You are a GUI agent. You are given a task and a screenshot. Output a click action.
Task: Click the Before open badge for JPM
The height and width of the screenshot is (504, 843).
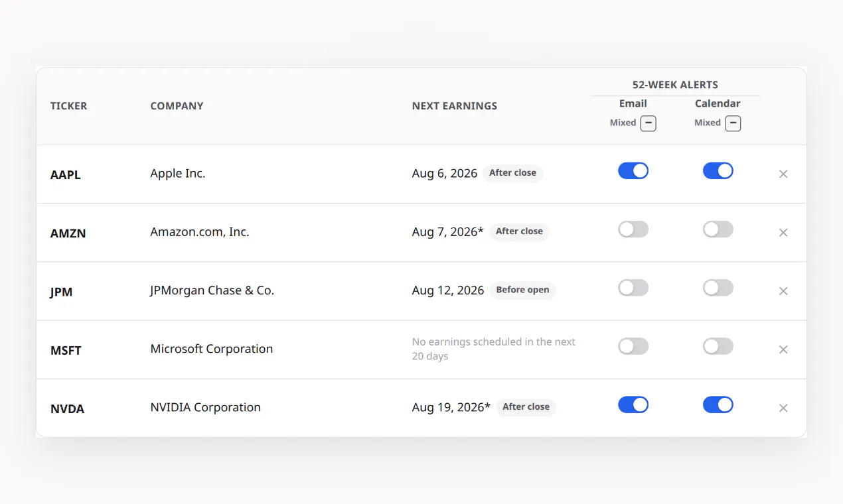pos(523,290)
